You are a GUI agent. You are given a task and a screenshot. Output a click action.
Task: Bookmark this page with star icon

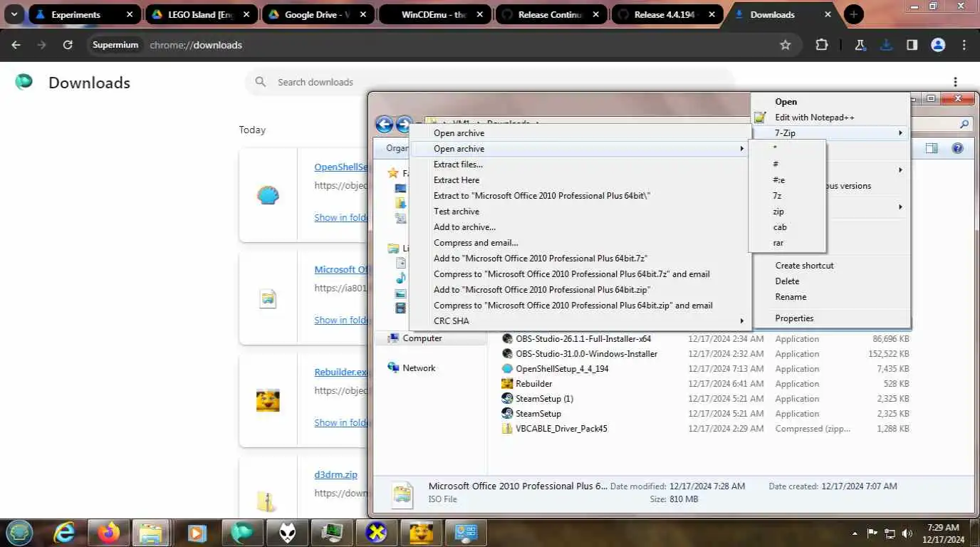point(786,45)
